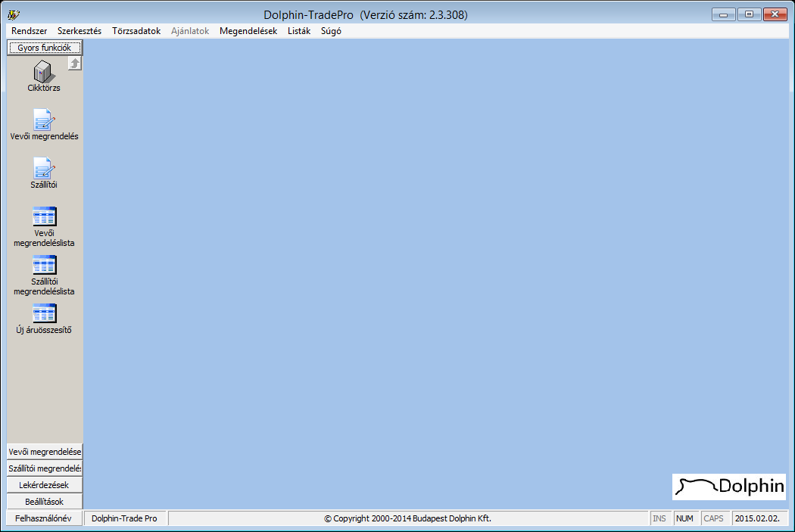Open the Törzsadatok menu
The height and width of the screenshot is (532, 795).
point(136,31)
